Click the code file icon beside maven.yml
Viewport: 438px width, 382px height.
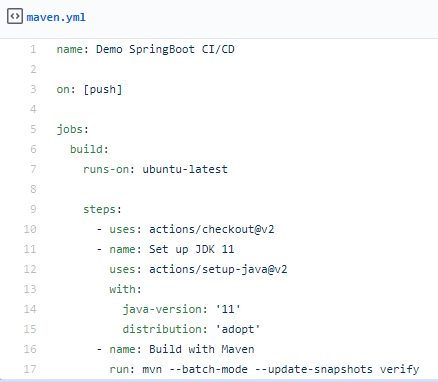pyautogui.click(x=15, y=16)
